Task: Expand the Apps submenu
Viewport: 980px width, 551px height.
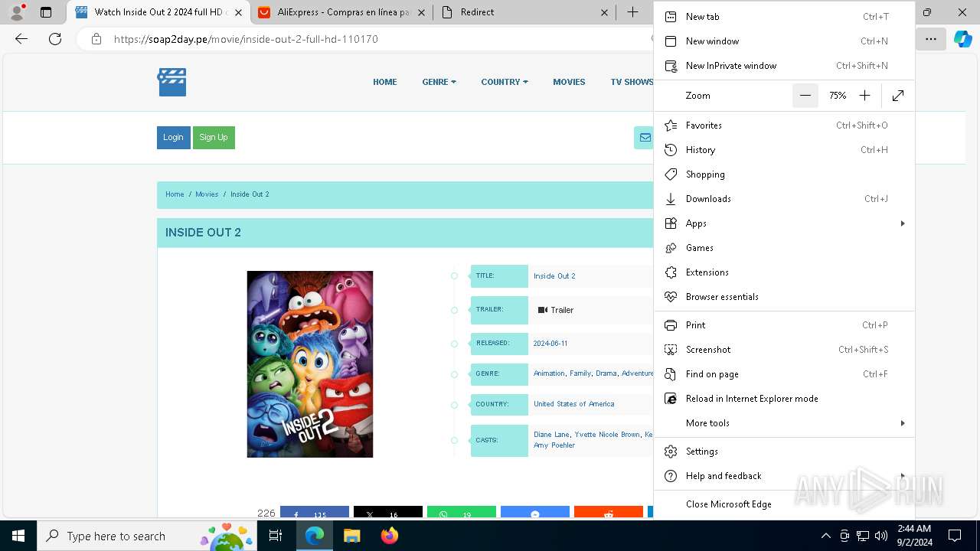Action: 784,223
